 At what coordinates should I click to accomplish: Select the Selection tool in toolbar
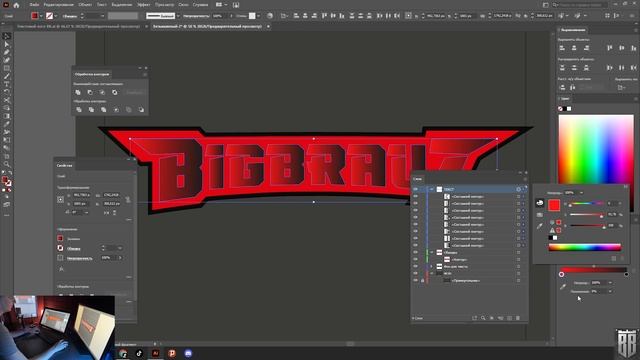click(x=7, y=36)
